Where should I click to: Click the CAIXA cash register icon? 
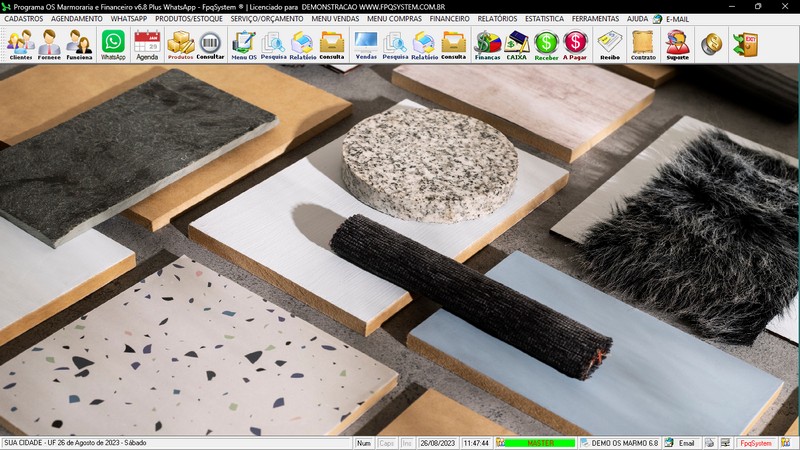[x=517, y=45]
